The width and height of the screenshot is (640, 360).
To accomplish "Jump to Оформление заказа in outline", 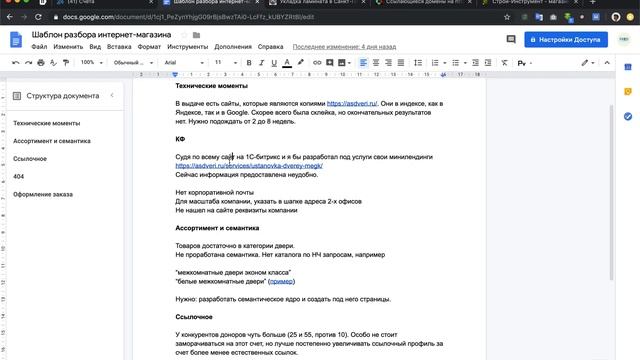I will pos(43,194).
